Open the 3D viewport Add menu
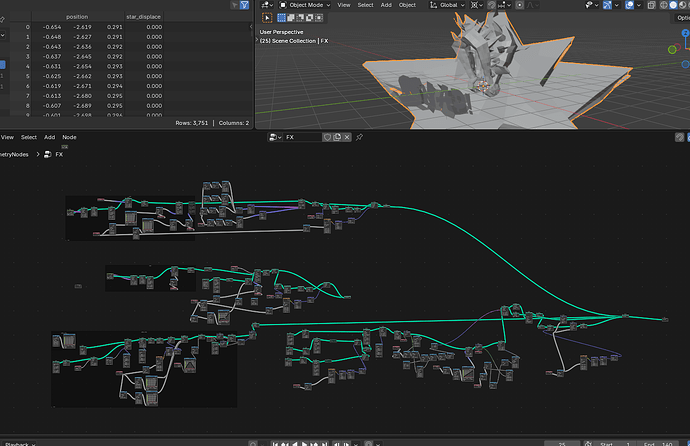This screenshot has width=690, height=446. tap(386, 5)
